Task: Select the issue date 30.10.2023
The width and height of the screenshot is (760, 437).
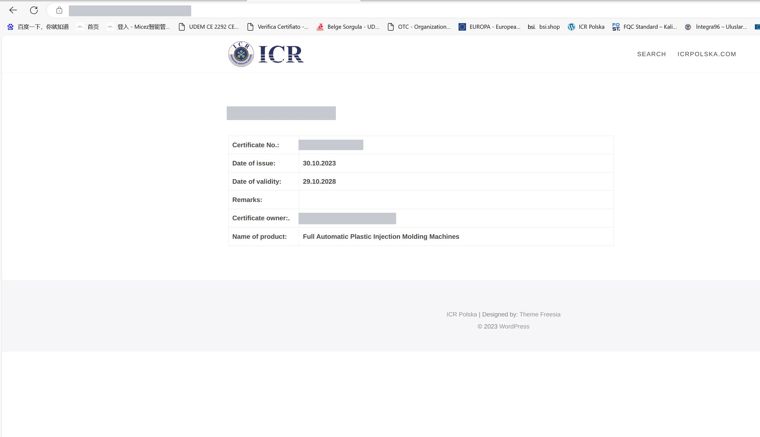Action: click(x=319, y=163)
